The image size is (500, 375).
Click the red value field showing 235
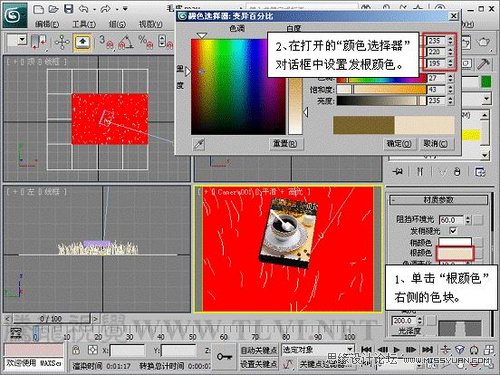436,41
